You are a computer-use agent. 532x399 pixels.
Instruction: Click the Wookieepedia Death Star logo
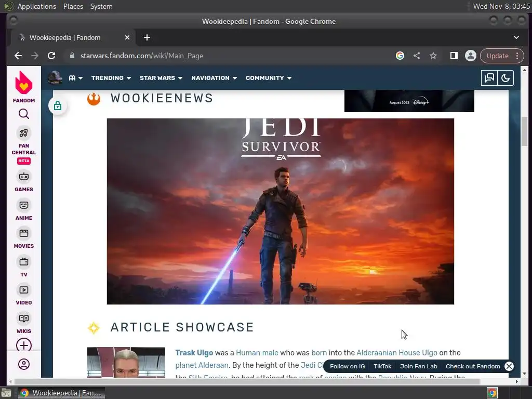coord(55,78)
